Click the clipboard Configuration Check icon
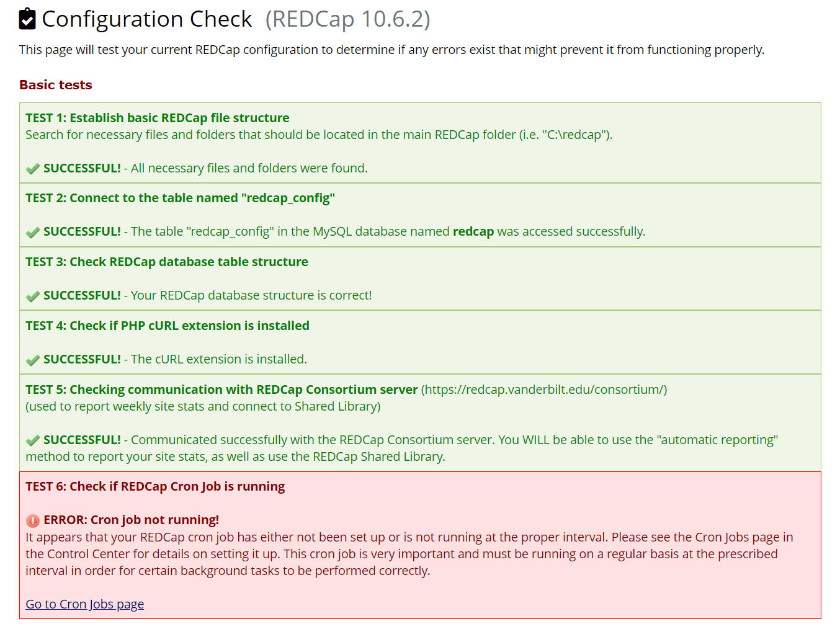This screenshot has height=637, width=840. (26, 19)
